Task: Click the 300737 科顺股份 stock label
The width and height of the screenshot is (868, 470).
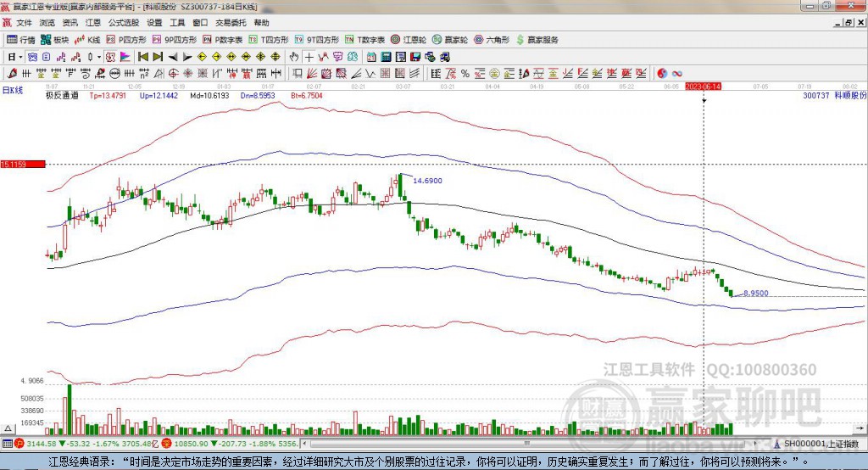Action: coord(835,95)
